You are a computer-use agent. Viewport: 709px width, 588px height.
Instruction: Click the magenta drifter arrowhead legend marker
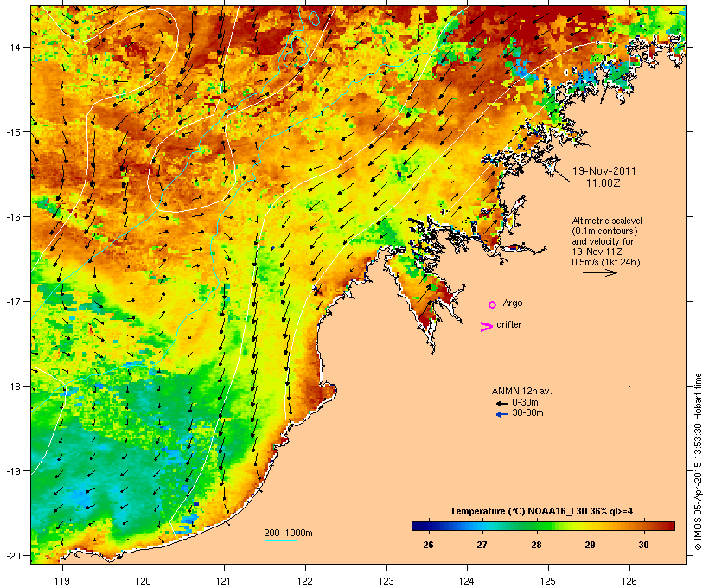[x=486, y=327]
